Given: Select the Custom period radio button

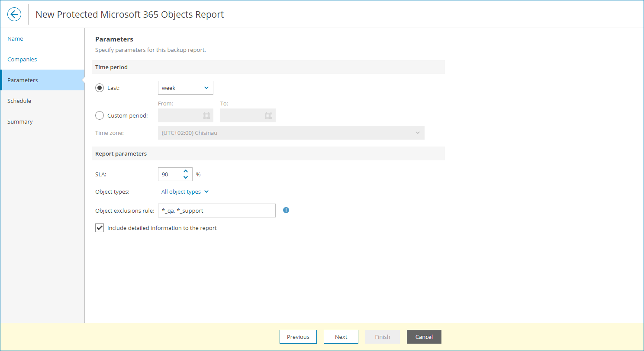Looking at the screenshot, I should tap(100, 115).
